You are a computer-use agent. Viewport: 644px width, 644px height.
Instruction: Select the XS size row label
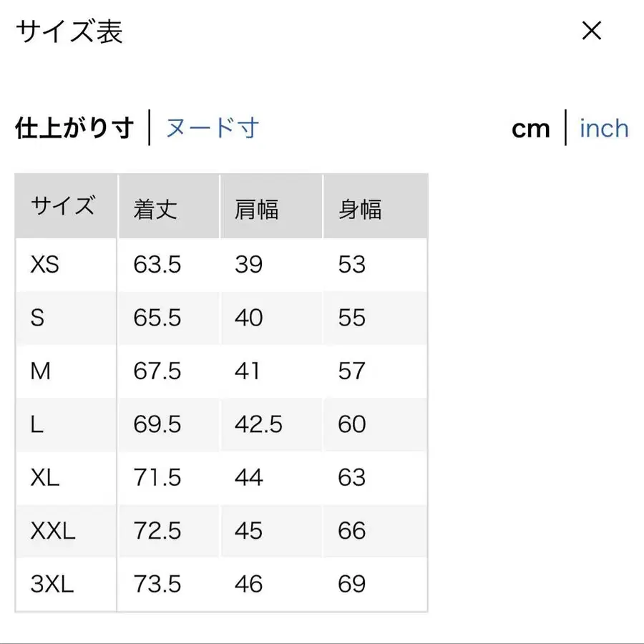(x=44, y=265)
